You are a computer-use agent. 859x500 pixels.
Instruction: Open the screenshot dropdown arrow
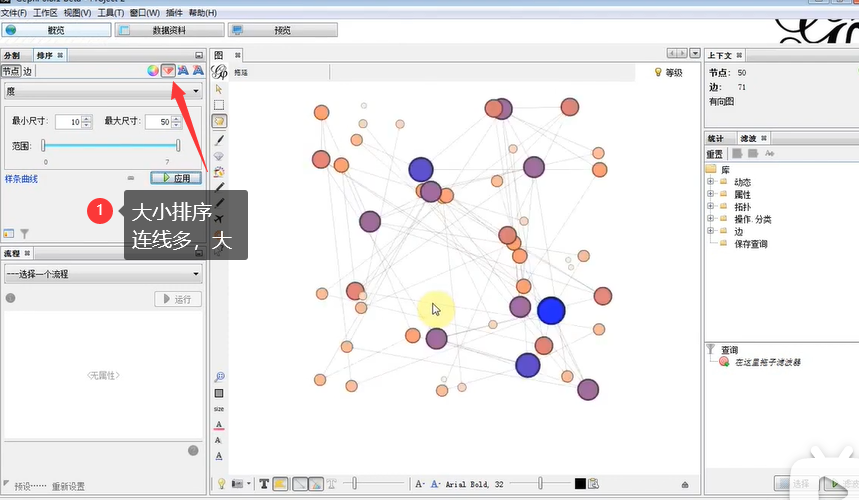(x=248, y=484)
